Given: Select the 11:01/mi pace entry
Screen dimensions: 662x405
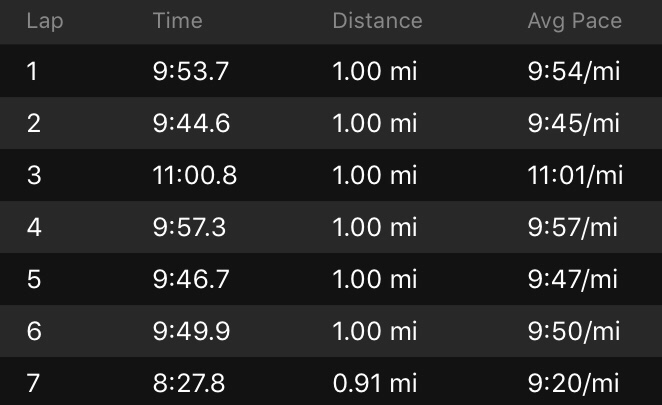Looking at the screenshot, I should 575,176.
